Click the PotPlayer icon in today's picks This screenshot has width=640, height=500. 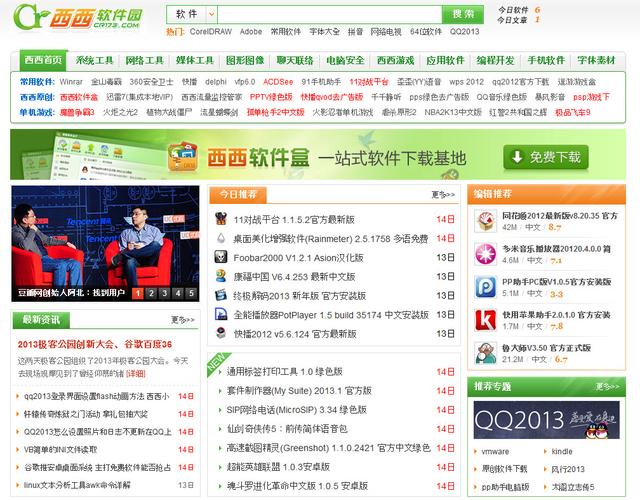[x=222, y=315]
